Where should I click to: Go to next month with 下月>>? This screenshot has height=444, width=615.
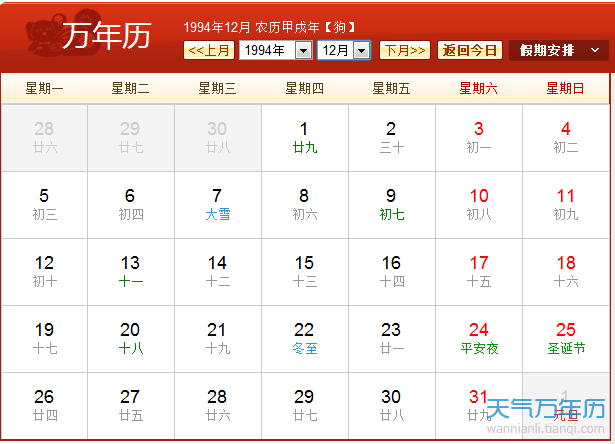pos(405,50)
